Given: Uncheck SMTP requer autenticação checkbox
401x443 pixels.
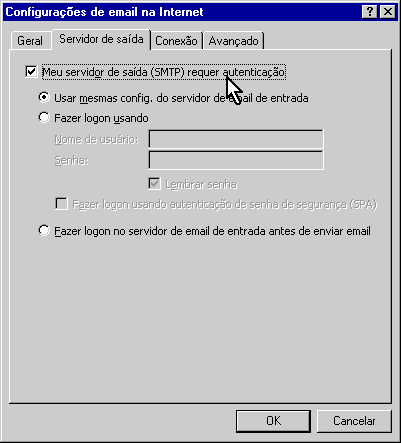Looking at the screenshot, I should click(x=31, y=71).
